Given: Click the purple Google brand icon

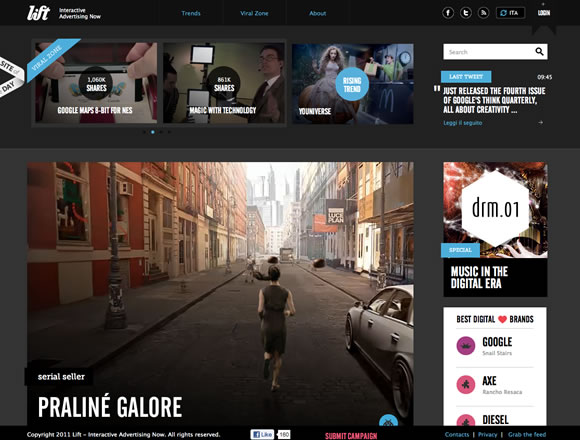Looking at the screenshot, I should (x=466, y=346).
